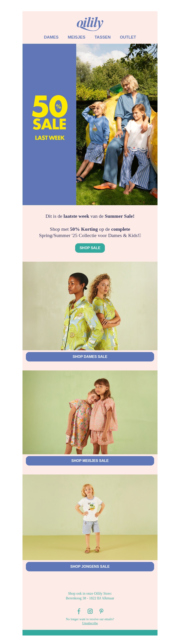
Task: Click the Berenkoog 38 Alkmaar store address
Action: tap(90, 598)
